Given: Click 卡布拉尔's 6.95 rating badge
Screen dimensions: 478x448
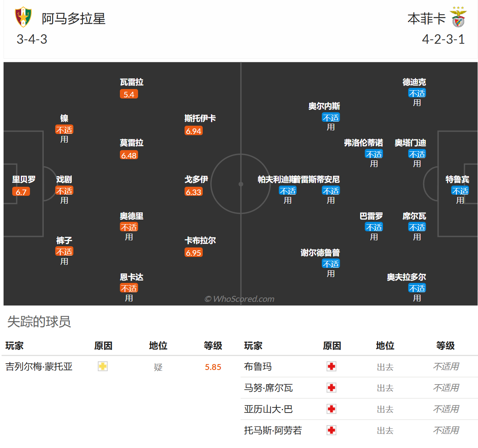Looking at the screenshot, I should pyautogui.click(x=194, y=253).
